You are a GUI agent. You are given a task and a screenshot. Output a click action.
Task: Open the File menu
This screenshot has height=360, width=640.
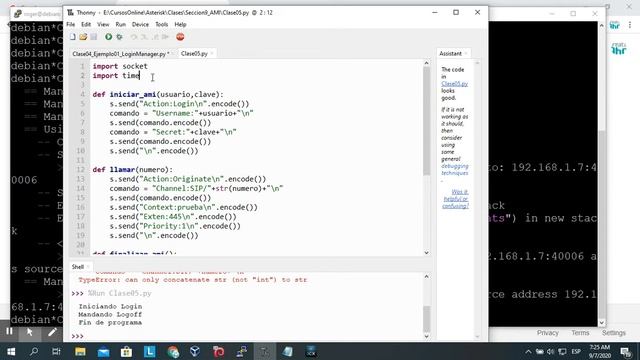coord(71,24)
